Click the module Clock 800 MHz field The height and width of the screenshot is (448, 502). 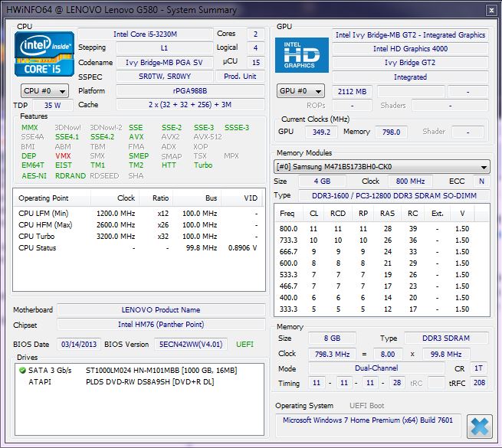point(410,181)
